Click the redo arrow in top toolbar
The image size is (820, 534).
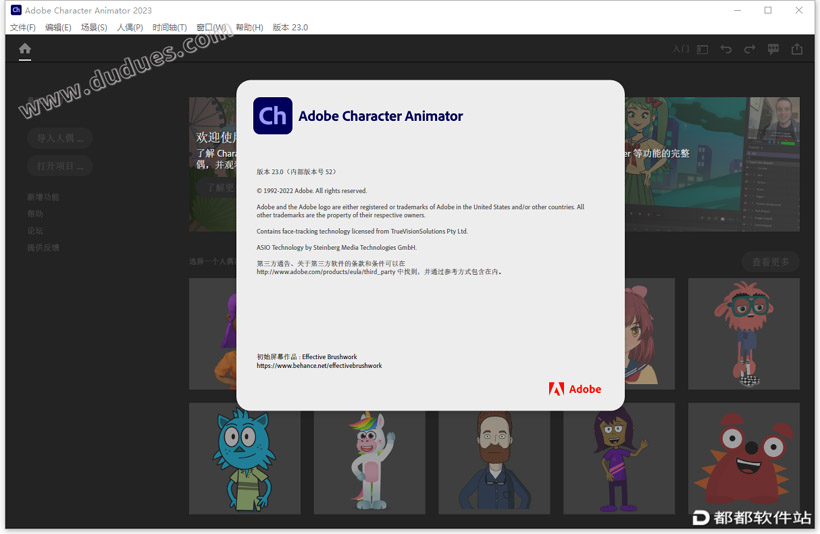[x=749, y=49]
